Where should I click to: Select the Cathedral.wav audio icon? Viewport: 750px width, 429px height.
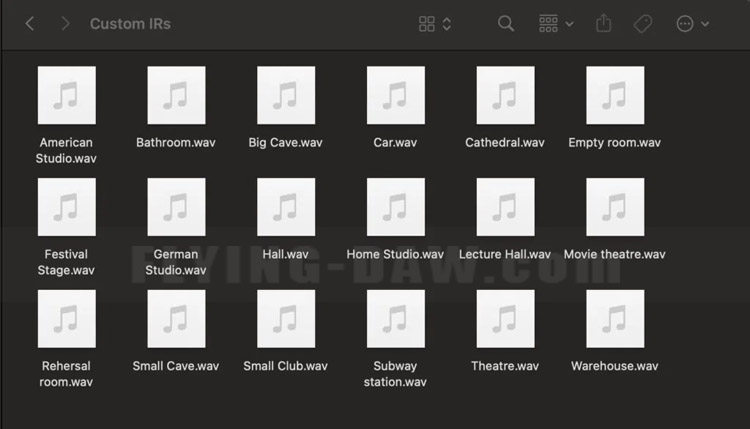coord(506,95)
